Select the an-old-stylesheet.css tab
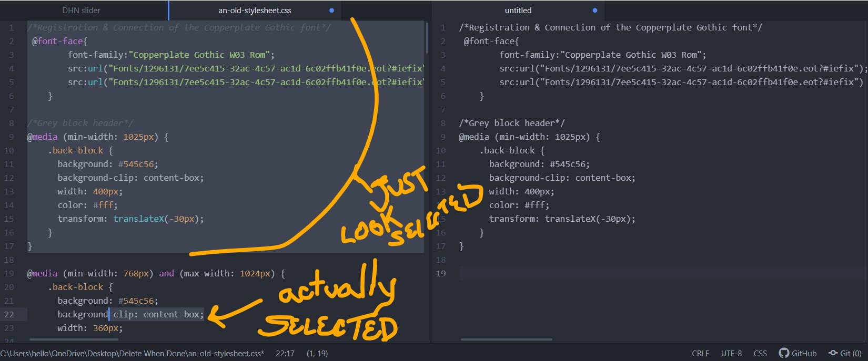This screenshot has width=868, height=361. [x=255, y=11]
